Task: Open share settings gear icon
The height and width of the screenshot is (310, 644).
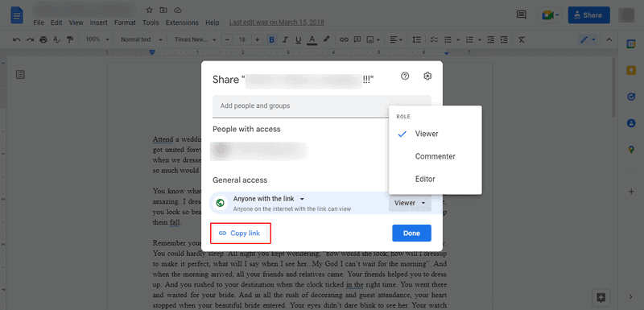Action: (427, 76)
